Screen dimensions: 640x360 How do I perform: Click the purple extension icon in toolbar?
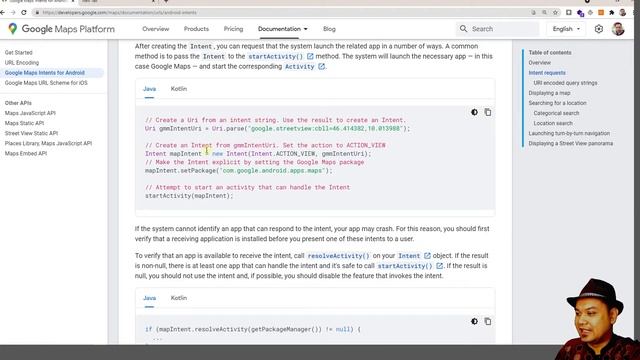pyautogui.click(x=580, y=13)
